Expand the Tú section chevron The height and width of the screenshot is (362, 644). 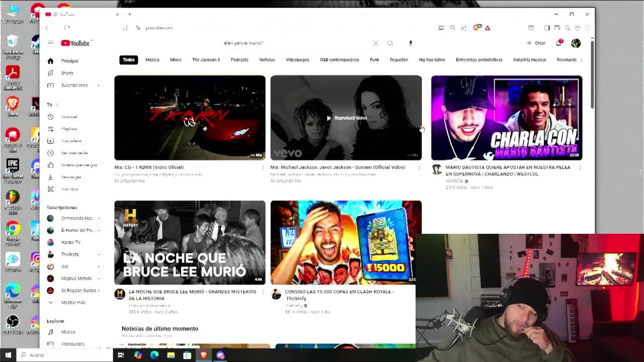57,105
